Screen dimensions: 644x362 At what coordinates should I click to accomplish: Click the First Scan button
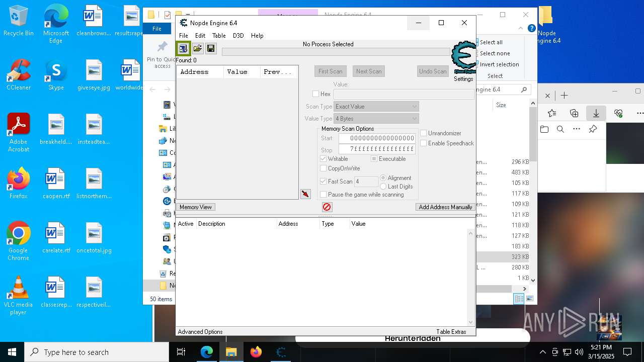coord(331,71)
